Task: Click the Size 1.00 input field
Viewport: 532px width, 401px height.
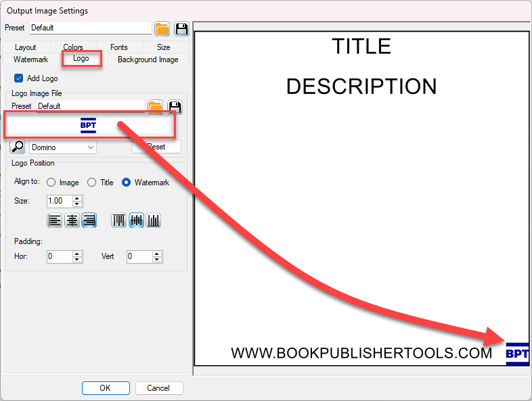Action: 60,201
